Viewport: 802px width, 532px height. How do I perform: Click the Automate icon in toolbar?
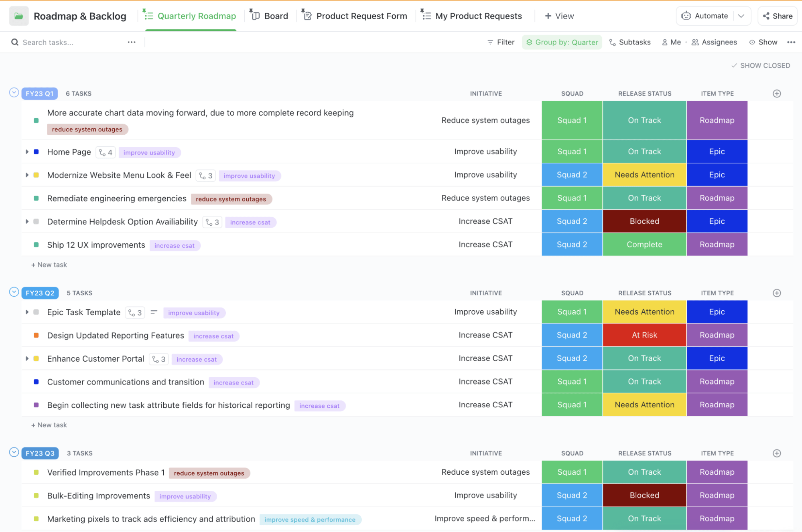(686, 16)
